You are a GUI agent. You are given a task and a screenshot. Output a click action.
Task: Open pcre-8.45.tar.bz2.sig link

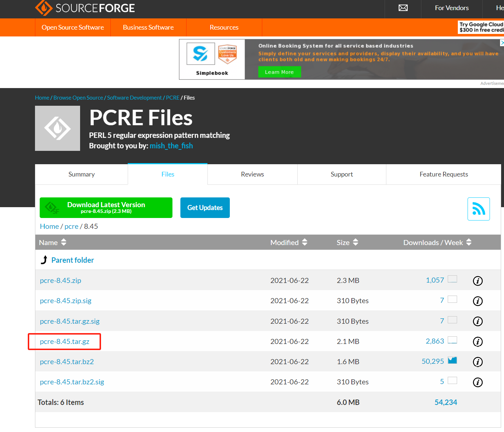72,382
